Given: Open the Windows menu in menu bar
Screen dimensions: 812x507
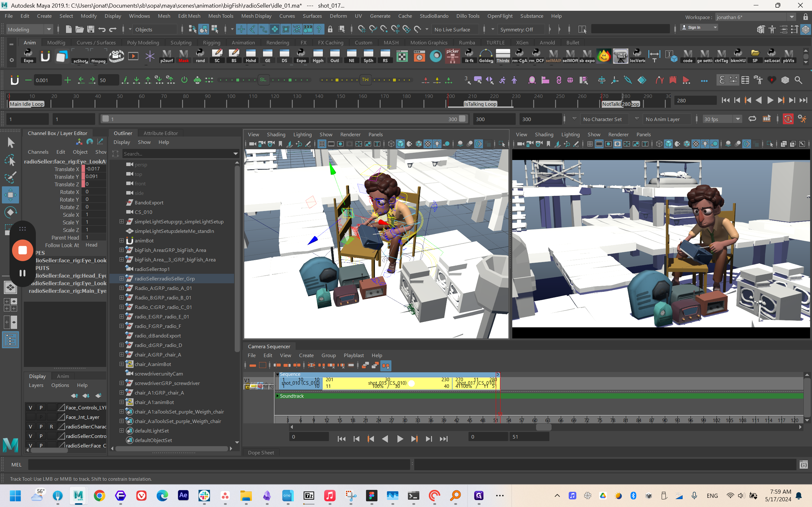Looking at the screenshot, I should [139, 16].
